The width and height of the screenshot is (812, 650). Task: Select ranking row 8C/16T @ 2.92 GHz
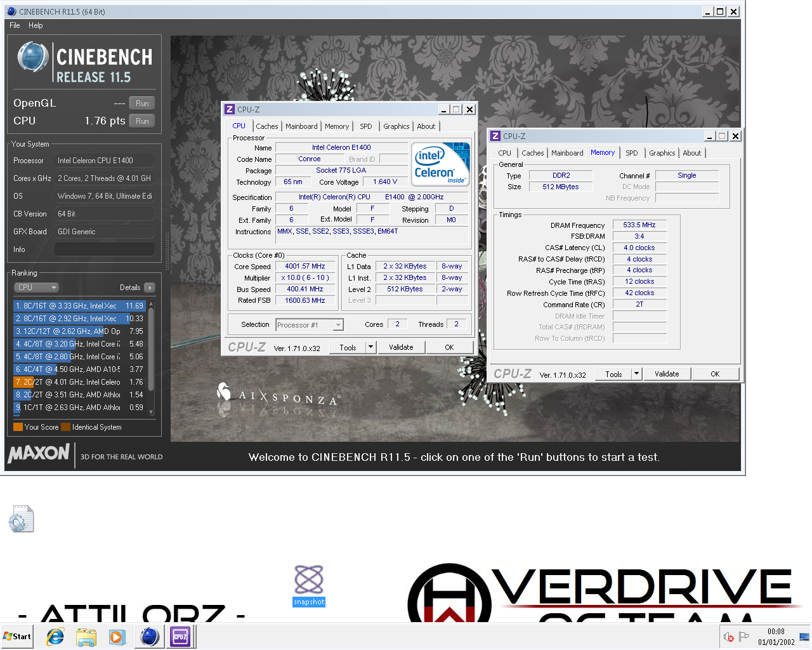pyautogui.click(x=80, y=319)
